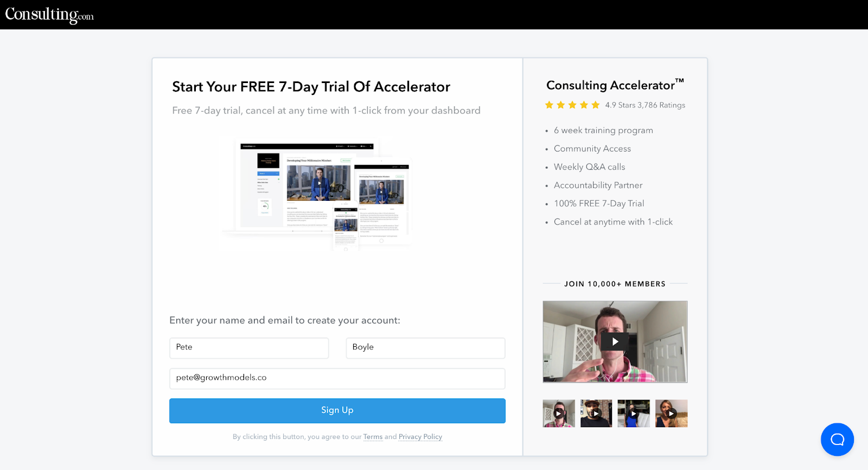Click the Accelerator dashboard preview image
This screenshot has height=470, width=868.
click(317, 194)
